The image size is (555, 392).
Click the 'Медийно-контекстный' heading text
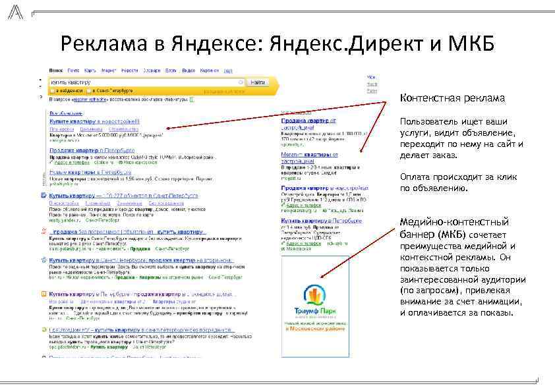click(x=454, y=222)
